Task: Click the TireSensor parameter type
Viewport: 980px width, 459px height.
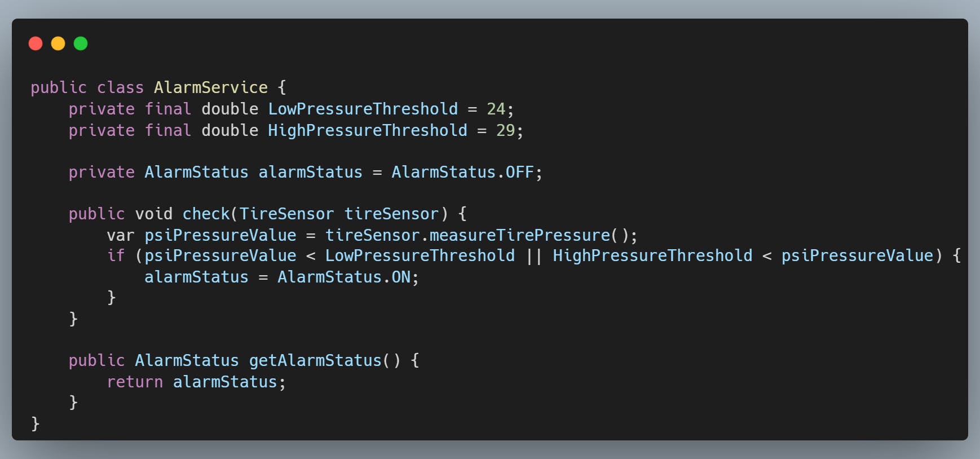Action: (x=286, y=214)
